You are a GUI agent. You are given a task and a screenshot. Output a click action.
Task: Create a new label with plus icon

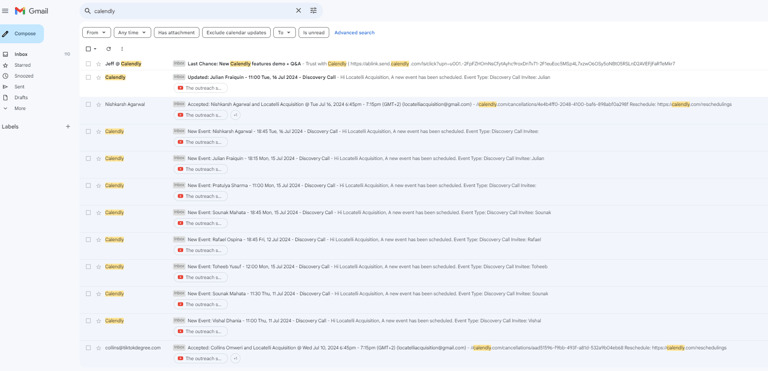tap(68, 126)
